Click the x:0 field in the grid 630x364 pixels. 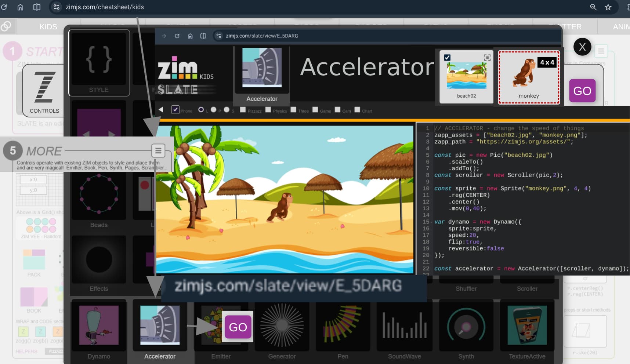33,180
